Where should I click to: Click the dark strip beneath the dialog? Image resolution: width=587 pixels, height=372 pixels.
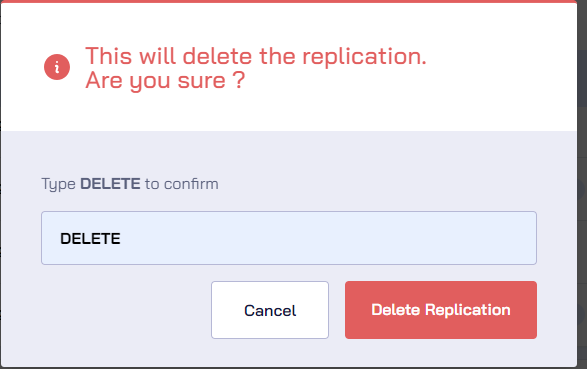click(288, 369)
